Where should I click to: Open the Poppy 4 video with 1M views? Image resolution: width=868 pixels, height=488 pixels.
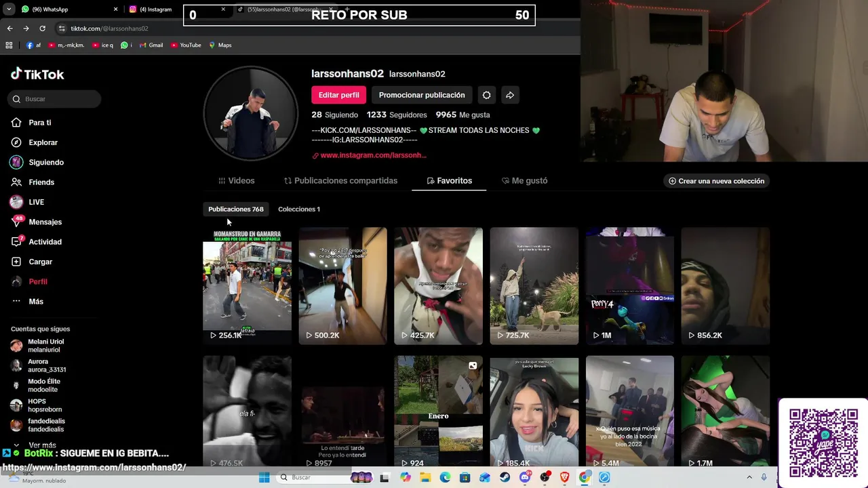pos(629,286)
